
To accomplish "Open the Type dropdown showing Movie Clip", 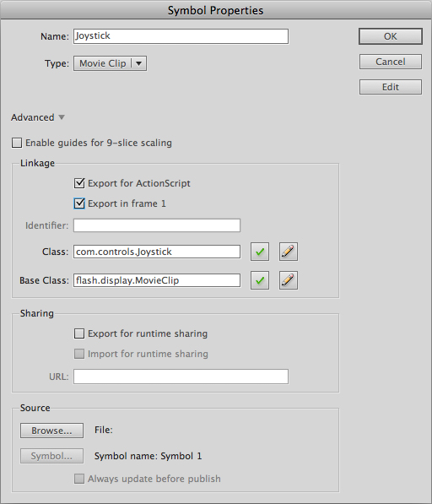I will [x=110, y=63].
